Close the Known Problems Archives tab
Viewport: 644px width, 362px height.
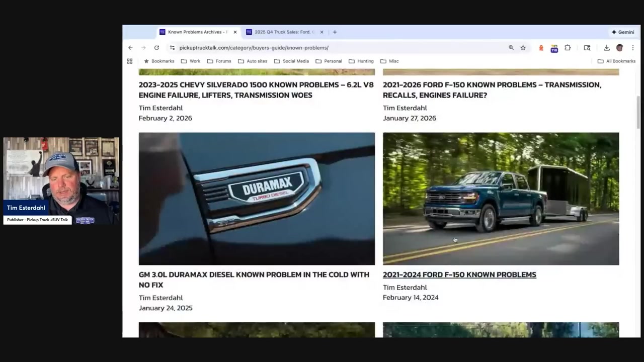point(235,32)
